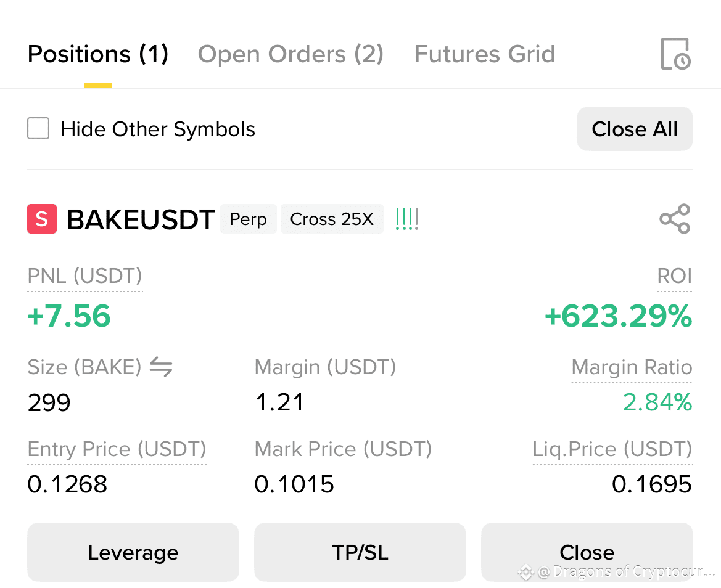Show PNL (USDT) label explanation
This screenshot has width=721, height=588.
click(85, 277)
